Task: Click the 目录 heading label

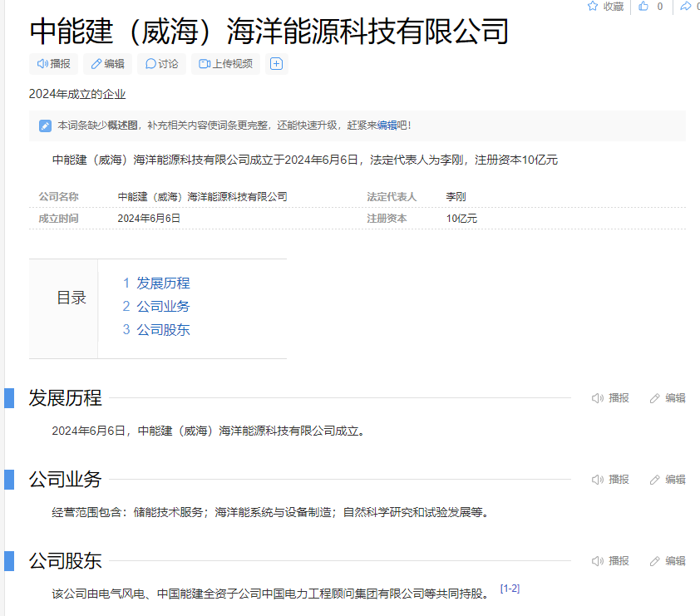Action: [x=71, y=298]
